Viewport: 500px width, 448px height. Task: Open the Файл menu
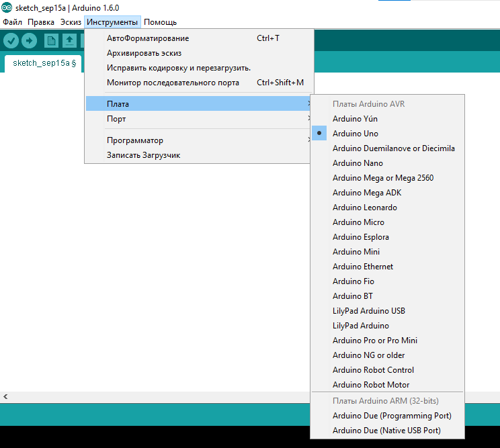[13, 22]
